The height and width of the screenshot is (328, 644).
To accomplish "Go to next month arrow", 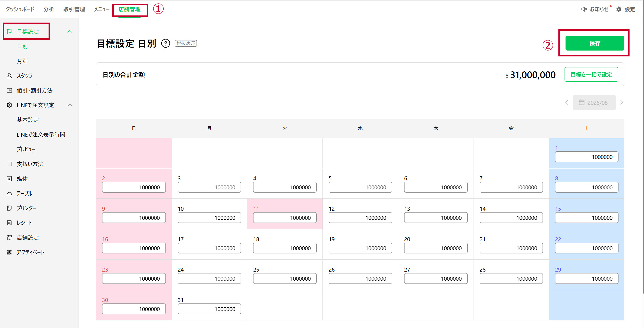I will click(x=622, y=103).
